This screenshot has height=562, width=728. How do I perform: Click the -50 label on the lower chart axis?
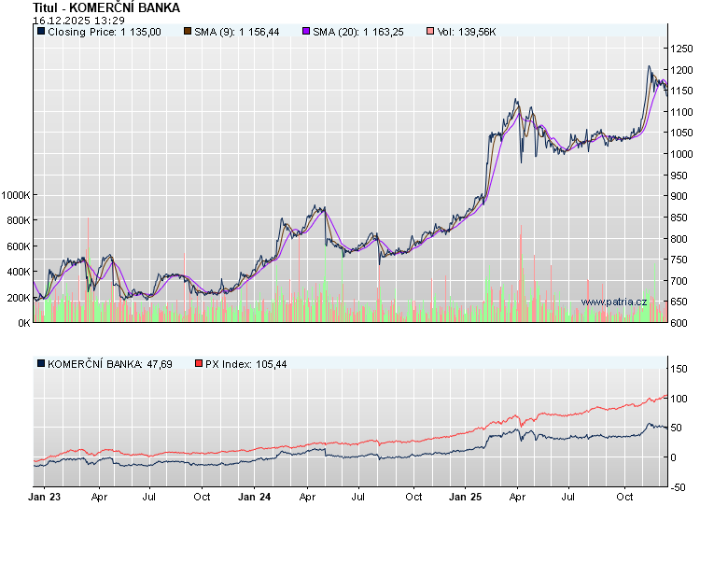click(679, 487)
